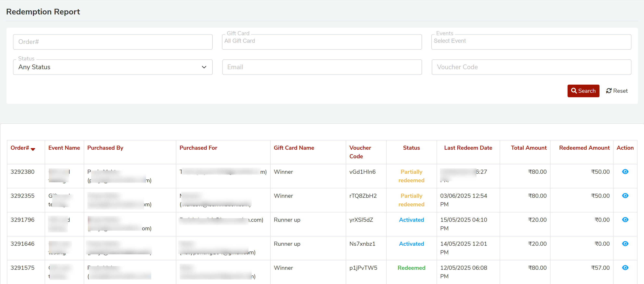Sort by Last Redeem Date header
644x284 pixels.
point(468,148)
